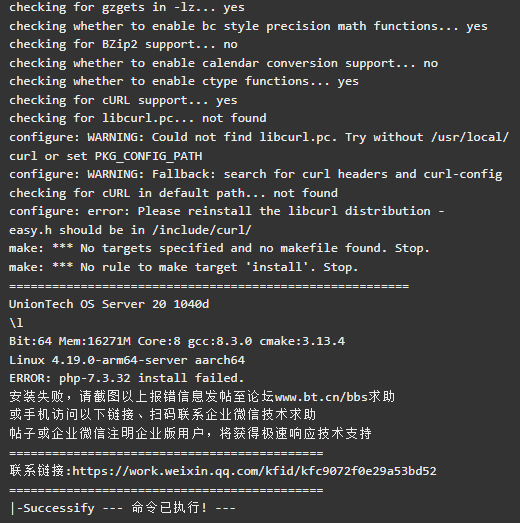Click the libcurl.pc not found line
520x523 pixels.
click(137, 118)
